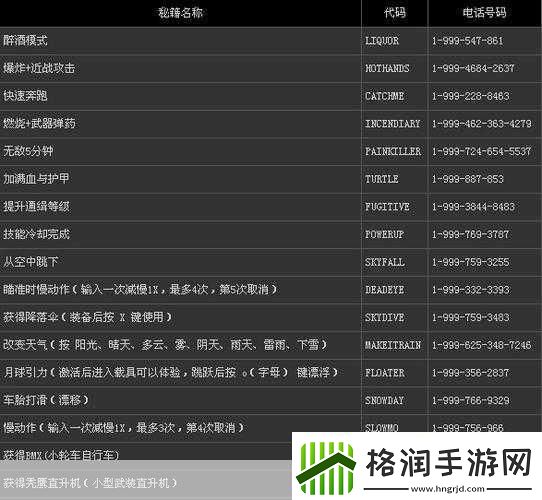Click the SKYFALL code cell
This screenshot has width=542, height=500.
coord(394,262)
